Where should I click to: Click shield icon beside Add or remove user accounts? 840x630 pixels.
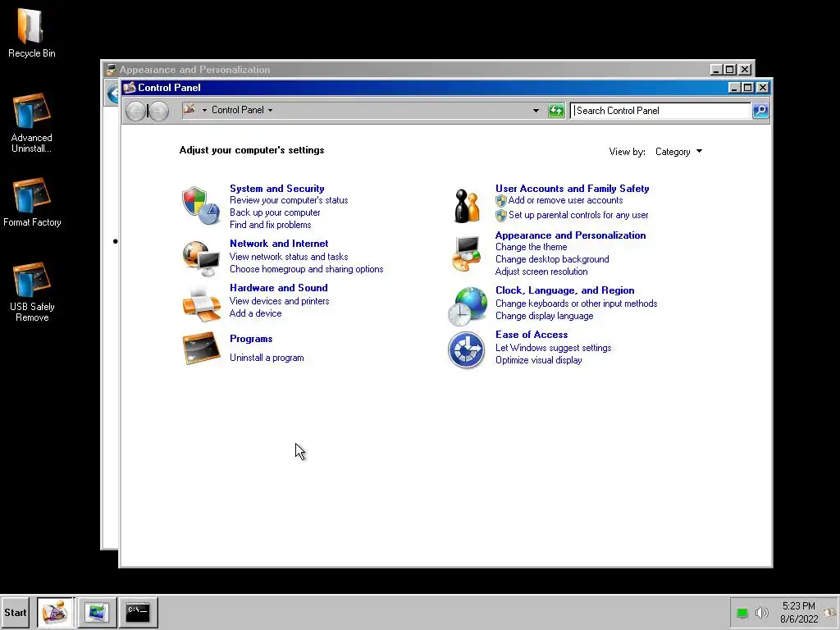pos(501,201)
